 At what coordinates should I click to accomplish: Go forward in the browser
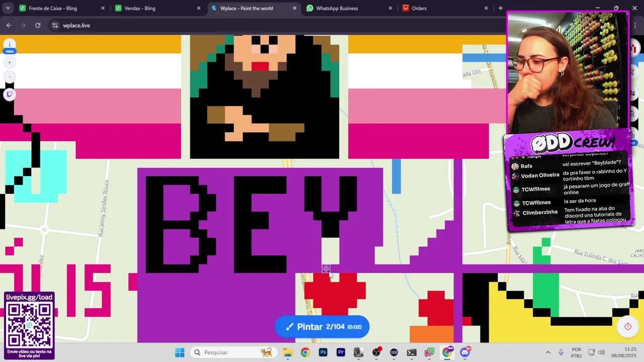pyautogui.click(x=23, y=25)
